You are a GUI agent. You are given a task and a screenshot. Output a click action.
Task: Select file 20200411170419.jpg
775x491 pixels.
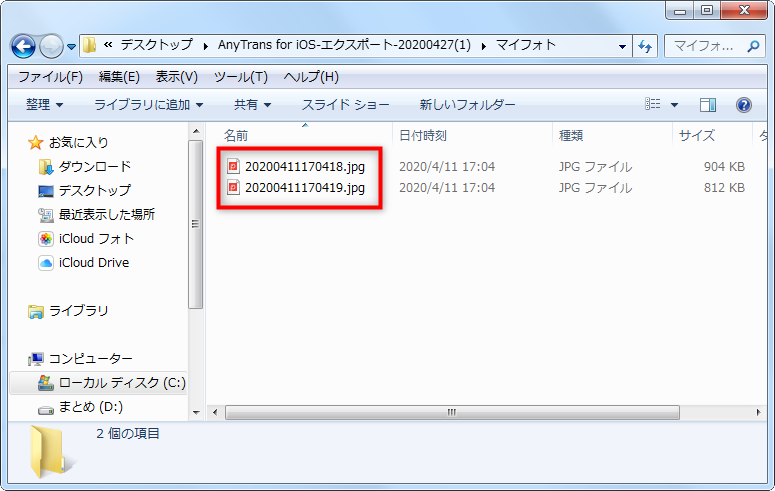pyautogui.click(x=304, y=188)
